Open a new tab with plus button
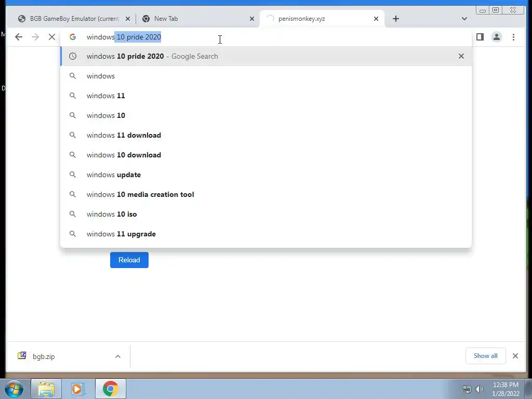 point(395,19)
